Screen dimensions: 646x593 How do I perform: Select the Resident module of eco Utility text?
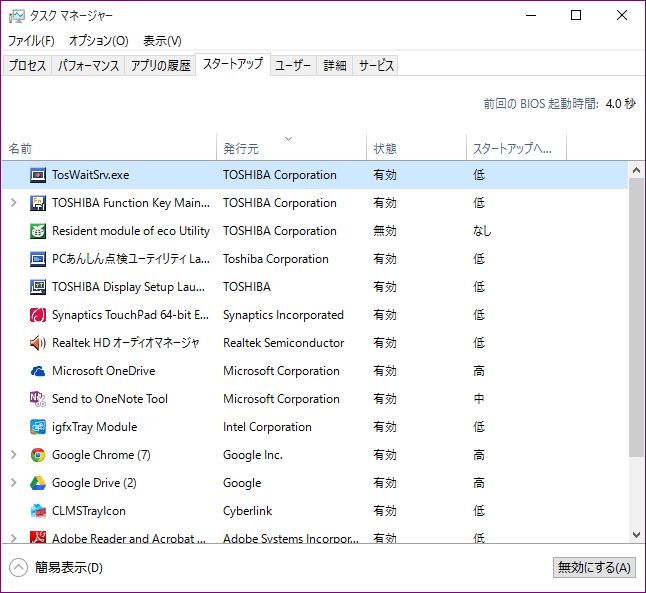(131, 231)
